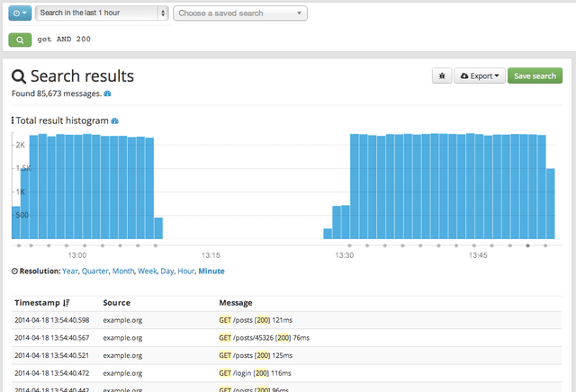
Task: Click the 13:30 axis label
Action: (x=344, y=255)
